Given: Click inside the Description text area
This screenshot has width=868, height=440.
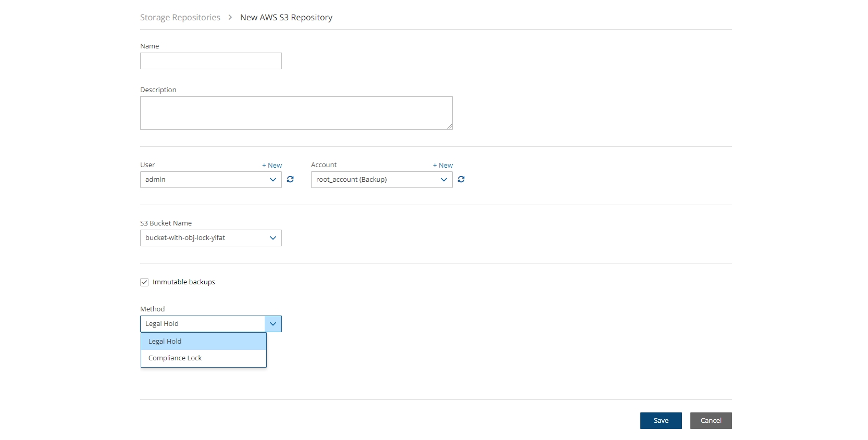Looking at the screenshot, I should [x=296, y=113].
